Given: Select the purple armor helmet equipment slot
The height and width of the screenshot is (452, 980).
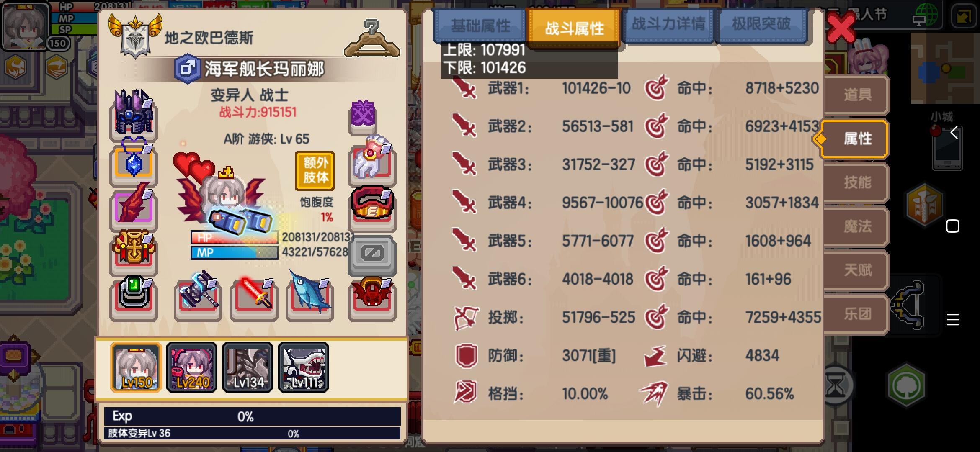Looking at the screenshot, I should pyautogui.click(x=134, y=115).
